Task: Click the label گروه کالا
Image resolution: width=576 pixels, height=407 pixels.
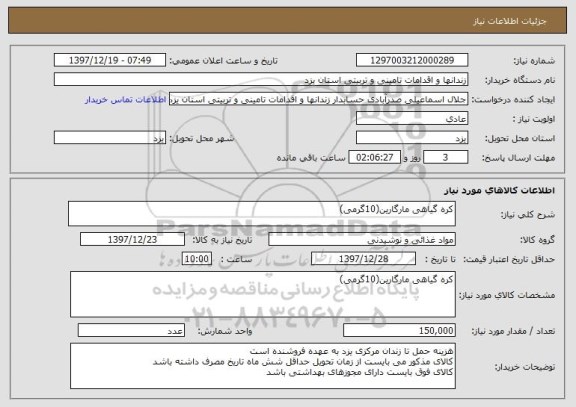Action: click(x=537, y=240)
